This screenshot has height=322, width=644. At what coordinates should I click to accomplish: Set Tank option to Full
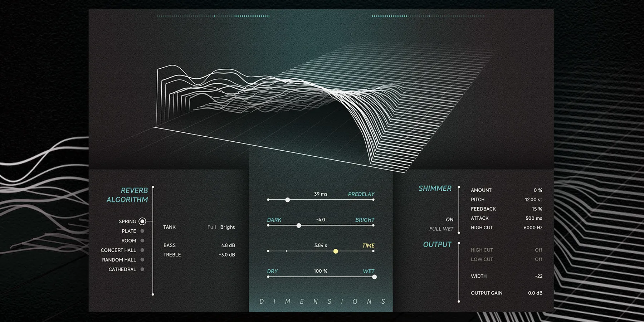211,227
